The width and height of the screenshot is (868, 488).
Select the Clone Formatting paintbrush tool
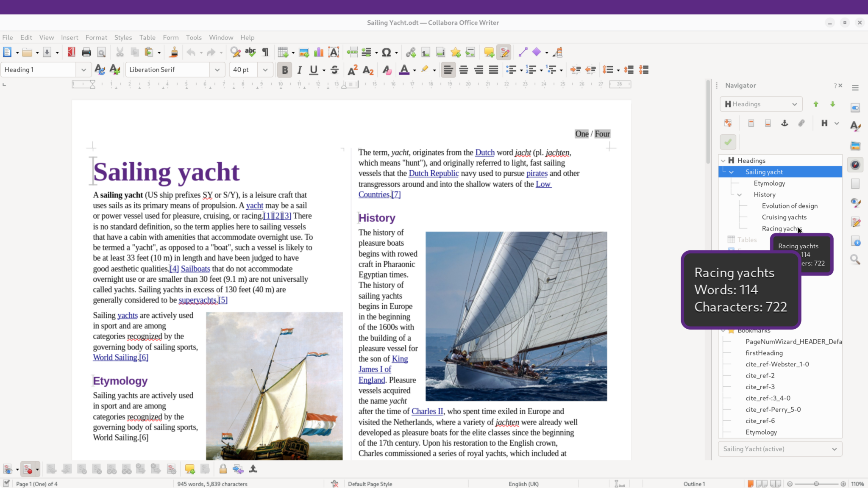click(174, 52)
